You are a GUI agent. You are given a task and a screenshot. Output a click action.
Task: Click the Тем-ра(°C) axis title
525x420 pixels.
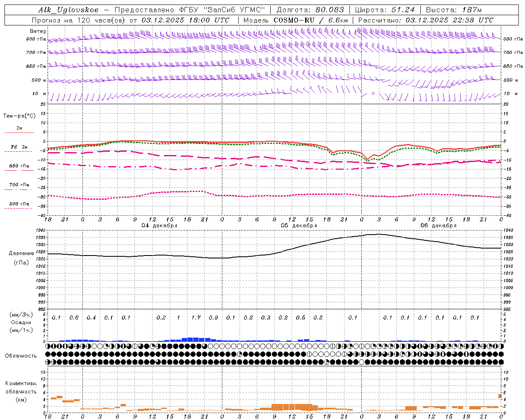[19, 116]
